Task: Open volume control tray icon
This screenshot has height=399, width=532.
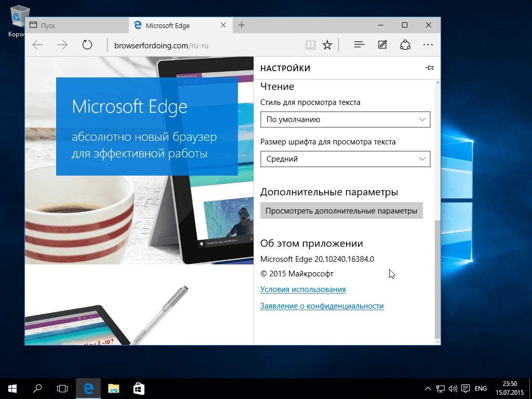Action: pos(453,389)
